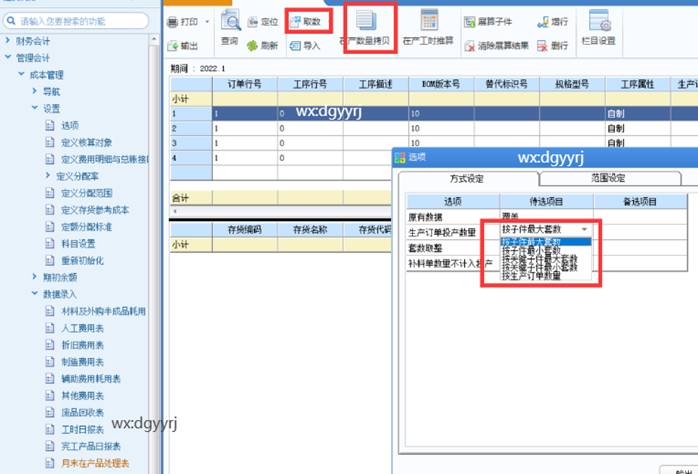Click the 取数 (Fetch data) toolbar icon
This screenshot has height=474, width=698.
coord(295,21)
